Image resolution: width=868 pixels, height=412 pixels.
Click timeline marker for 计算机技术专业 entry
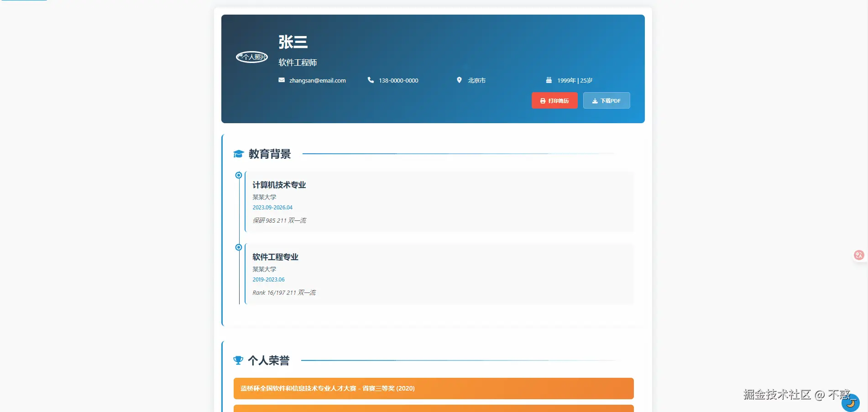point(238,175)
